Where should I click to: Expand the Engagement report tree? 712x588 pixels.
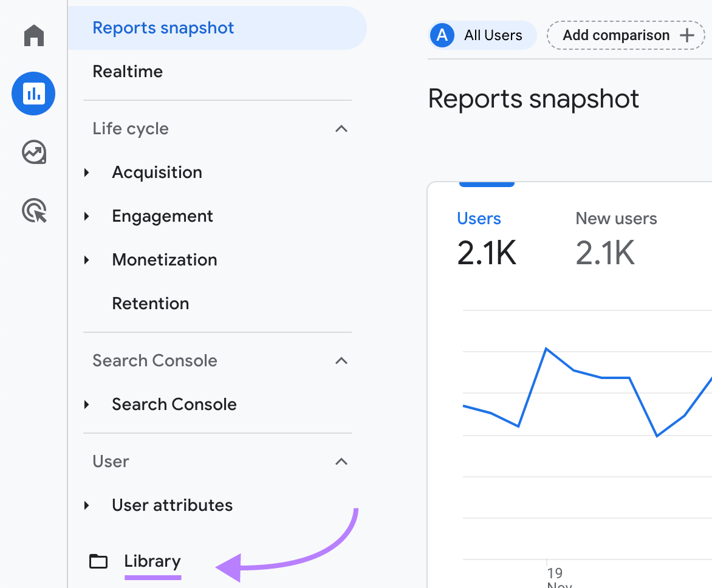[87, 216]
